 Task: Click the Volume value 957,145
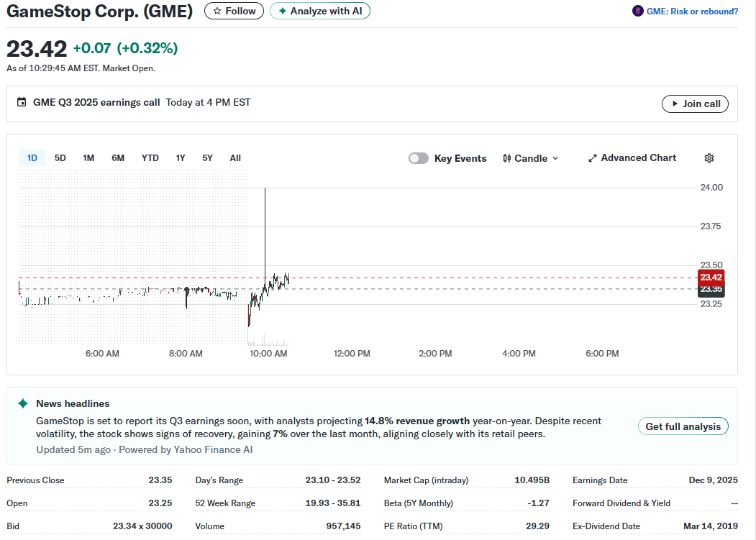click(x=343, y=526)
